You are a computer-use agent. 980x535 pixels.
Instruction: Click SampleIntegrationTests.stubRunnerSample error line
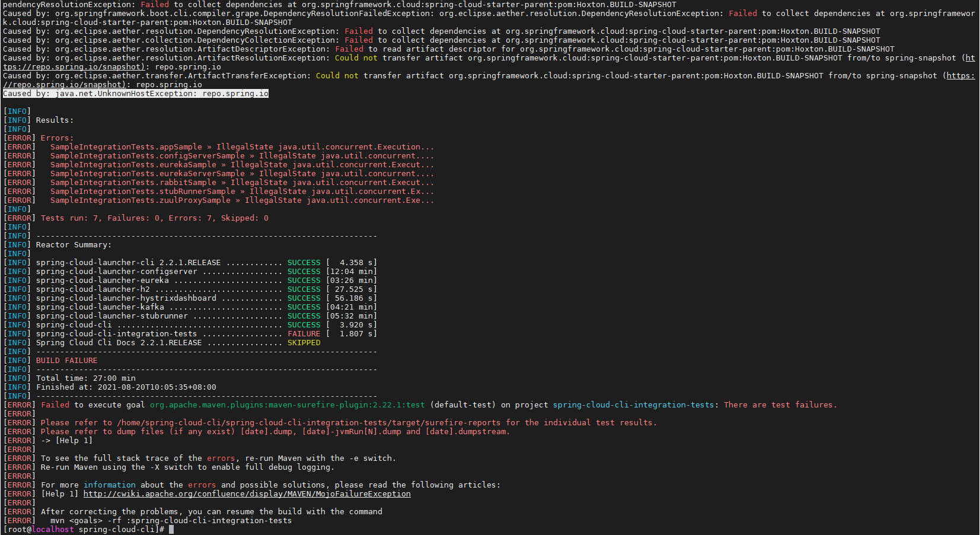[242, 192]
